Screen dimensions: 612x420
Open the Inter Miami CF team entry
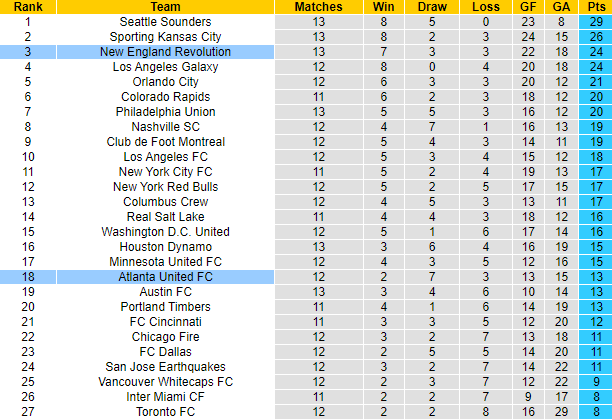(165, 396)
